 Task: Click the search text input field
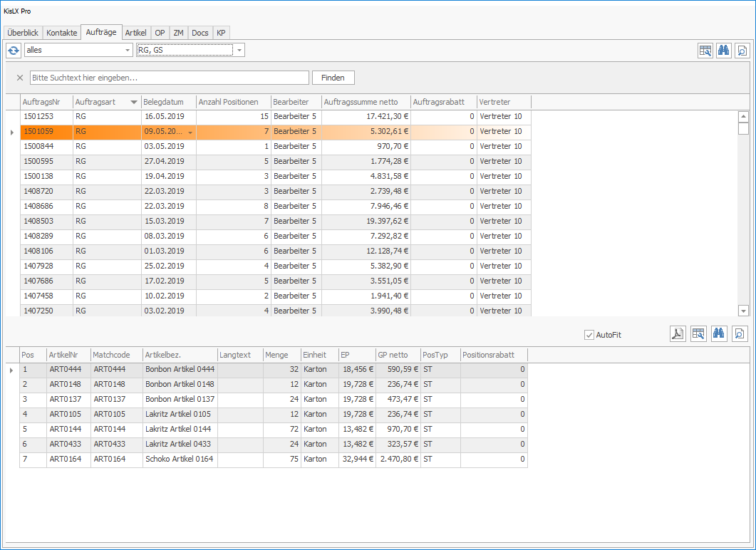pyautogui.click(x=170, y=78)
